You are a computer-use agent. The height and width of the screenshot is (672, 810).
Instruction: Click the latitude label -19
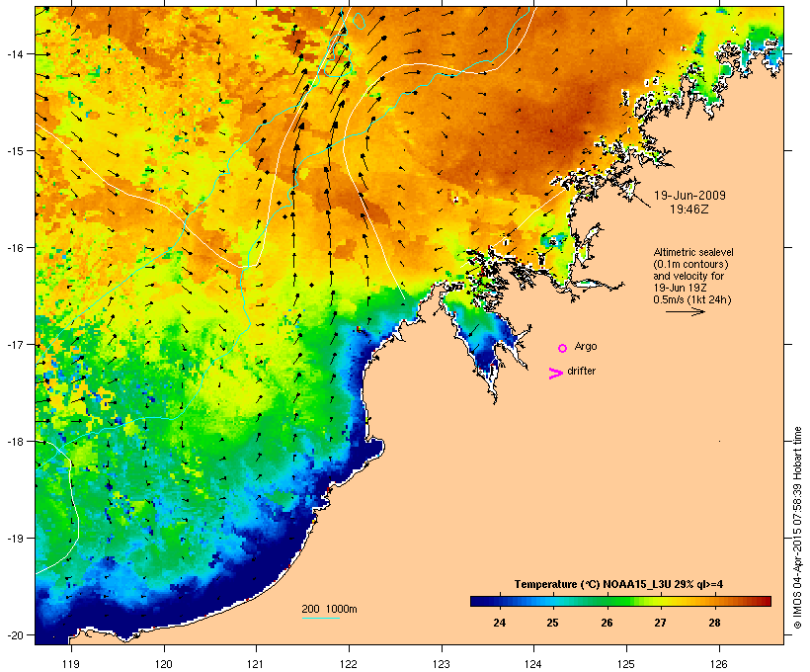(x=14, y=539)
